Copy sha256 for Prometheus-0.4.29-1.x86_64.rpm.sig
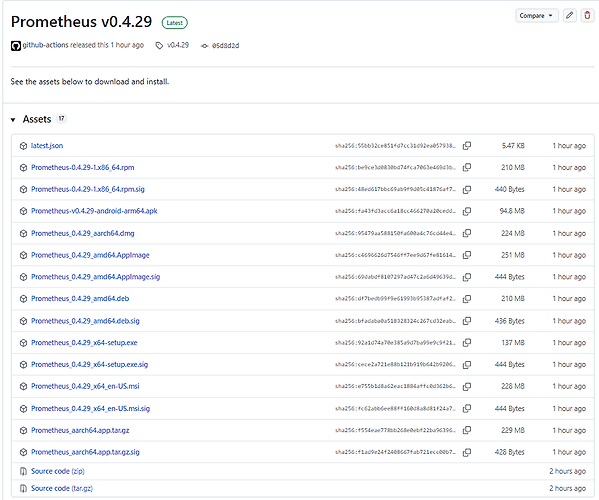This screenshot has height=500, width=599. (466, 189)
